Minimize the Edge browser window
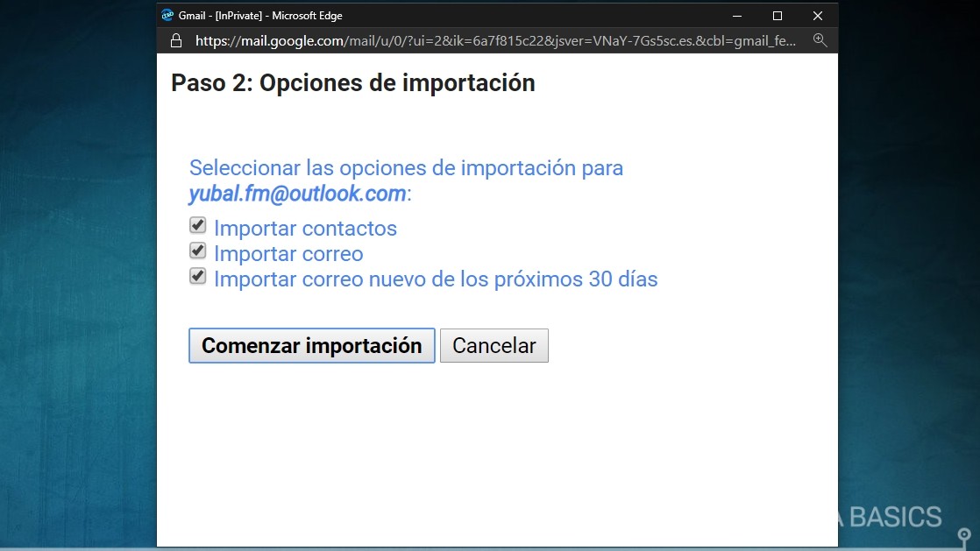Viewport: 980px width, 551px height. (736, 15)
